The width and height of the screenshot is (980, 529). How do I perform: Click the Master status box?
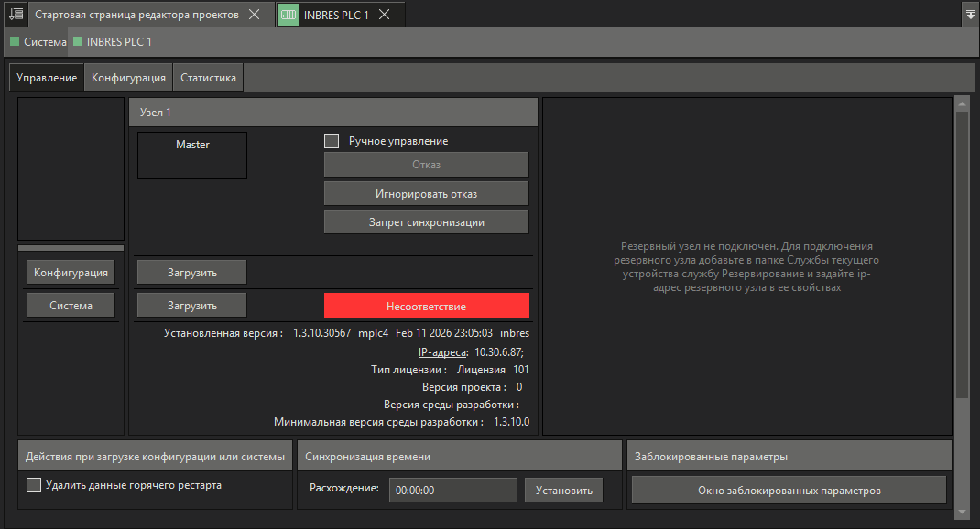[192, 156]
